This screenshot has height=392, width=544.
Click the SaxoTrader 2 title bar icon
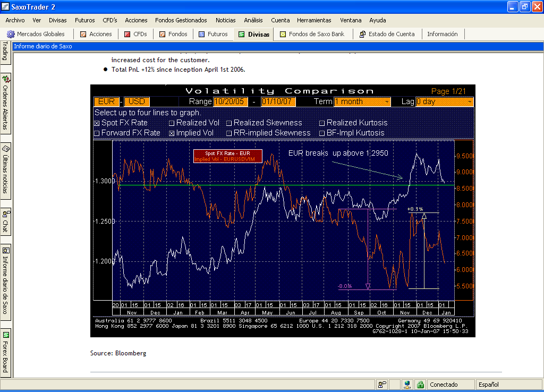coord(5,6)
